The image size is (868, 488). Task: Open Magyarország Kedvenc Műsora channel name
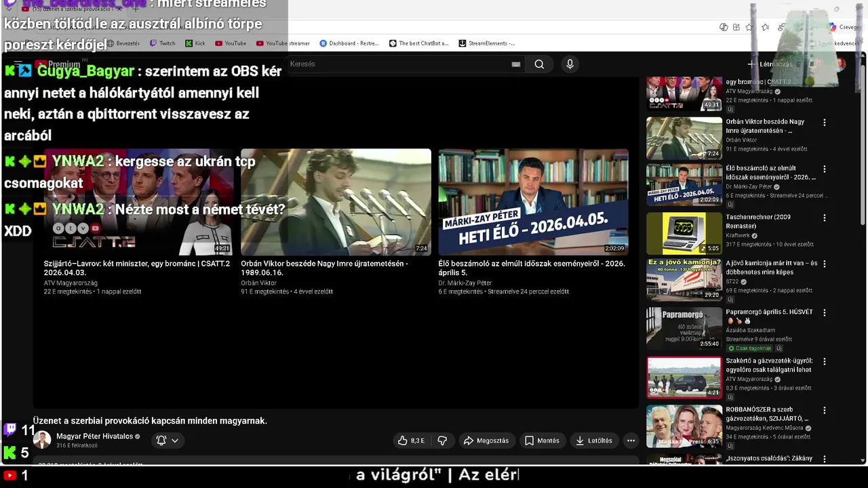[x=764, y=428]
